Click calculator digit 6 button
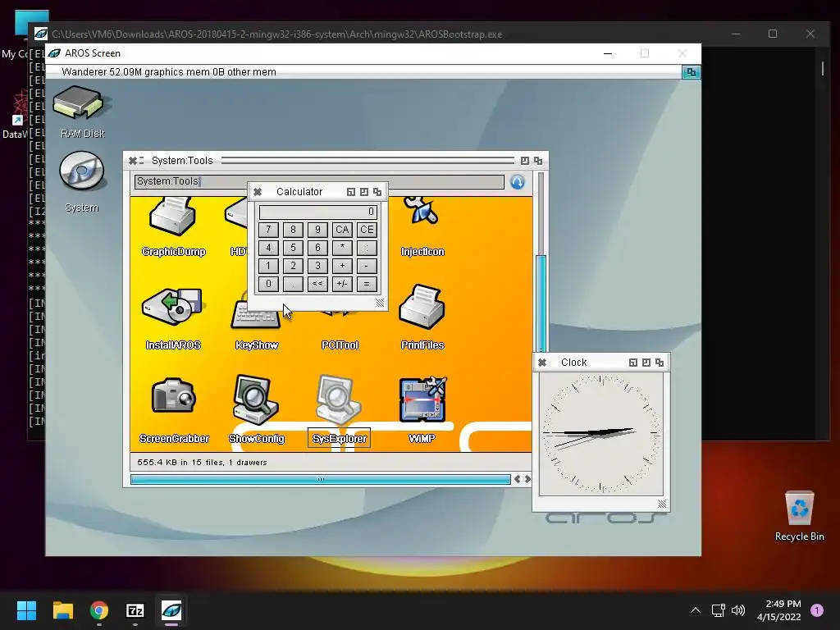The width and height of the screenshot is (840, 630). [x=317, y=248]
